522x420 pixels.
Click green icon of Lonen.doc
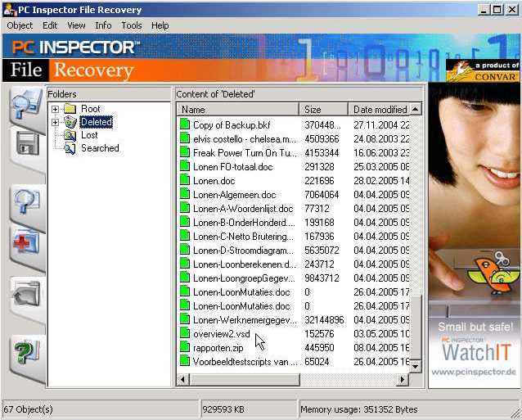point(185,180)
